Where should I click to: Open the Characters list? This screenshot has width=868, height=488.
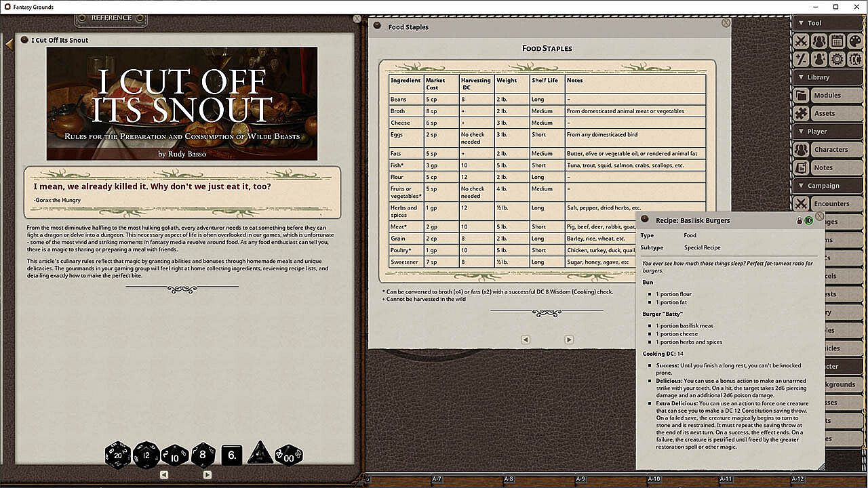836,150
